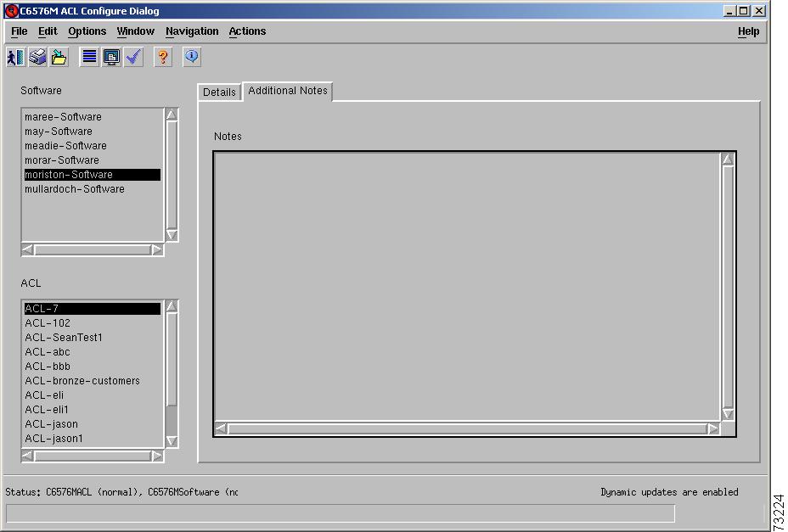Choose ACL-SeanTest1 entry
The width and height of the screenshot is (788, 532).
(x=93, y=338)
